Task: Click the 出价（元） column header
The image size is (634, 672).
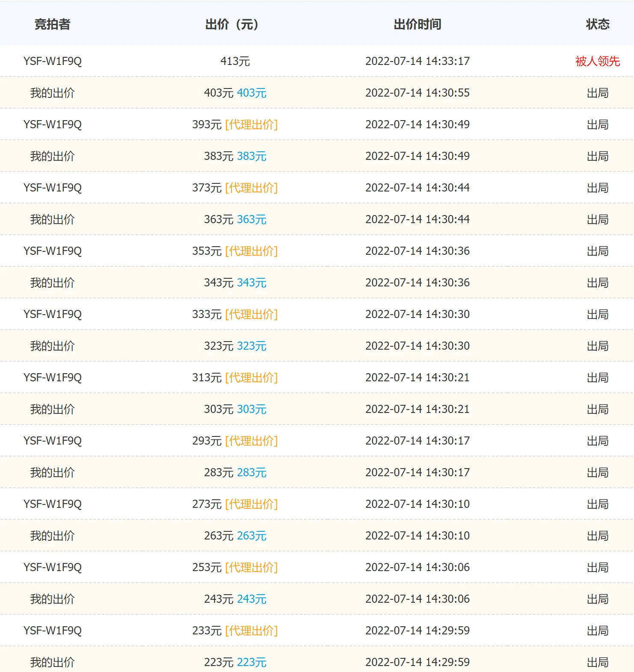Action: [231, 24]
